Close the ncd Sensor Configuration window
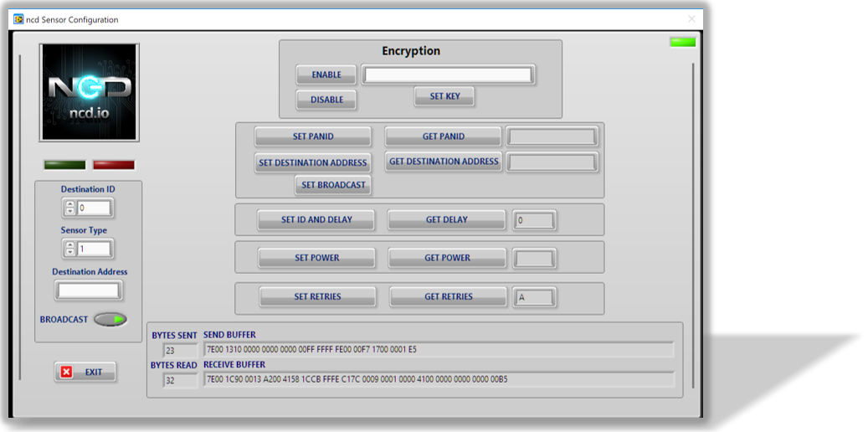The image size is (868, 432). [x=691, y=19]
